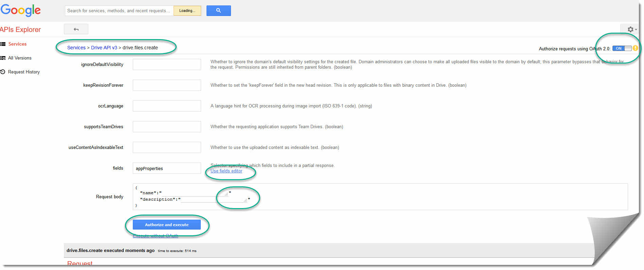Focus the search services input box
The height and width of the screenshot is (270, 644).
tap(119, 11)
